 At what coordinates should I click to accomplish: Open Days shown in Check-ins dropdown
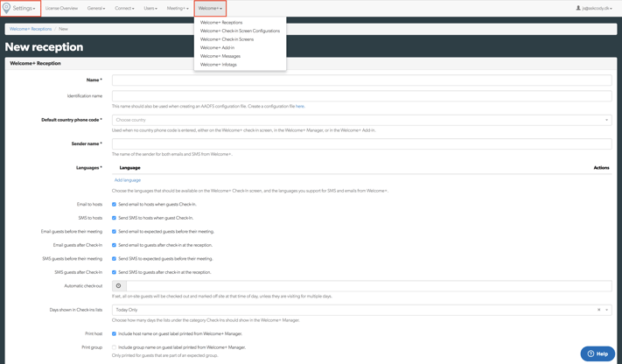tap(362, 310)
